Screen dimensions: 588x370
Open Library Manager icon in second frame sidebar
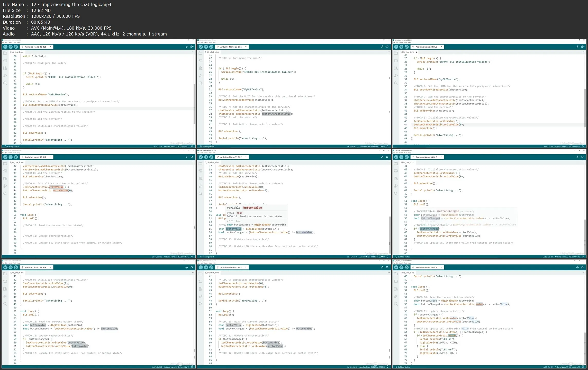pos(201,68)
